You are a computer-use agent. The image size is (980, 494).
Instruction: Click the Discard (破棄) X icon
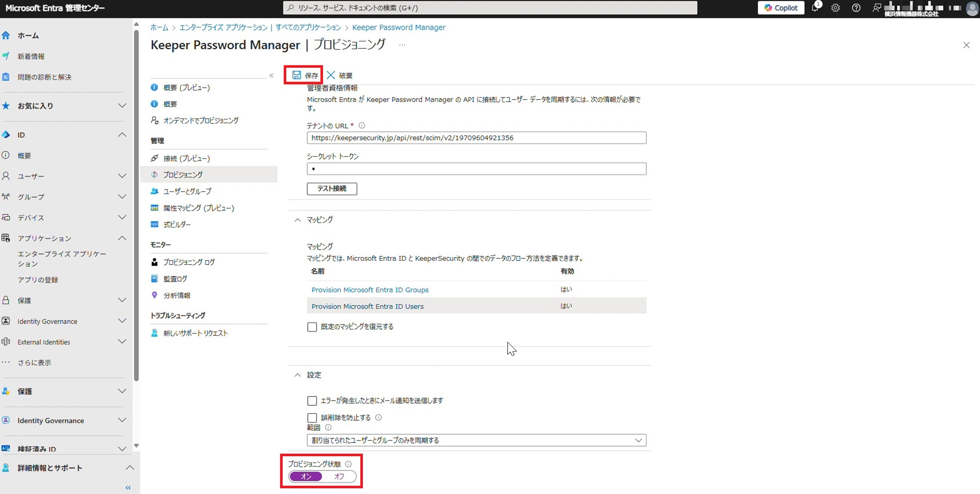[x=331, y=75]
